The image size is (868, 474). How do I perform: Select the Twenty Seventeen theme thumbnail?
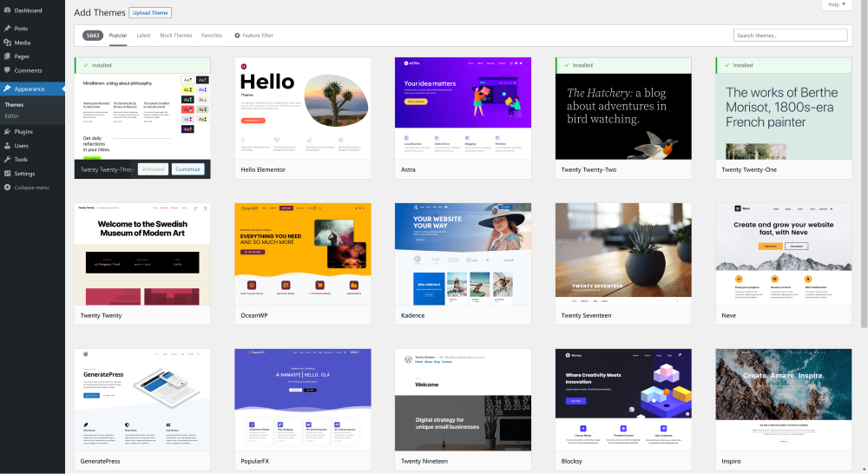(x=623, y=254)
